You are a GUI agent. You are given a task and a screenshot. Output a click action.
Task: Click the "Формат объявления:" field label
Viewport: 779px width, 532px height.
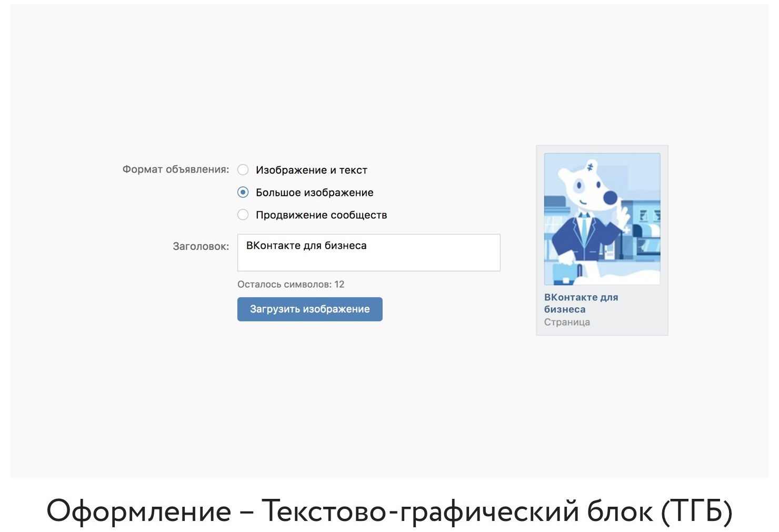[176, 169]
